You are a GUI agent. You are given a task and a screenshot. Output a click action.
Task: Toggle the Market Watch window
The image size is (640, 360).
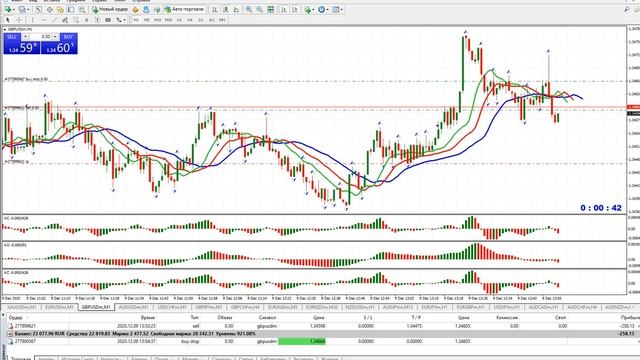click(38, 9)
